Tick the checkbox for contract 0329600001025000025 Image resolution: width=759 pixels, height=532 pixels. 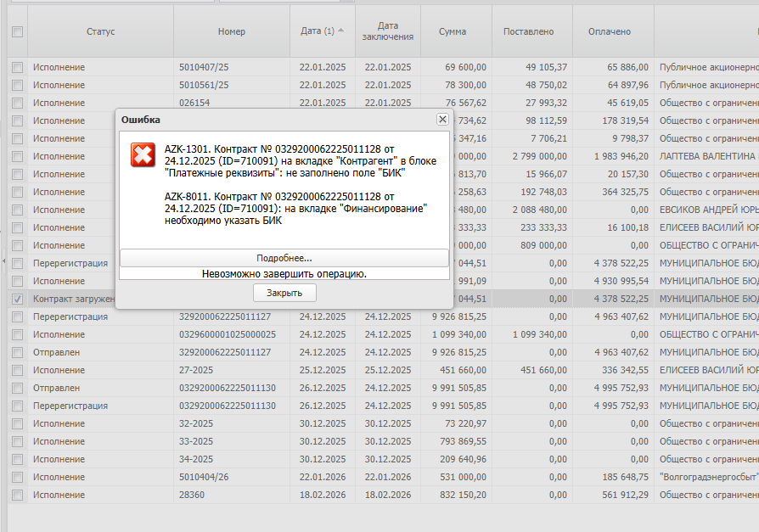[x=18, y=334]
